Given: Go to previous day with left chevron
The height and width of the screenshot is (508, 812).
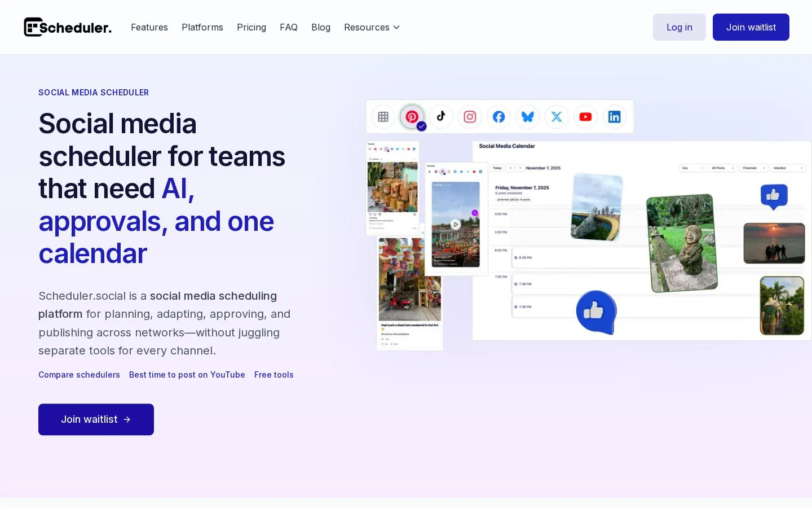Looking at the screenshot, I should (x=510, y=168).
